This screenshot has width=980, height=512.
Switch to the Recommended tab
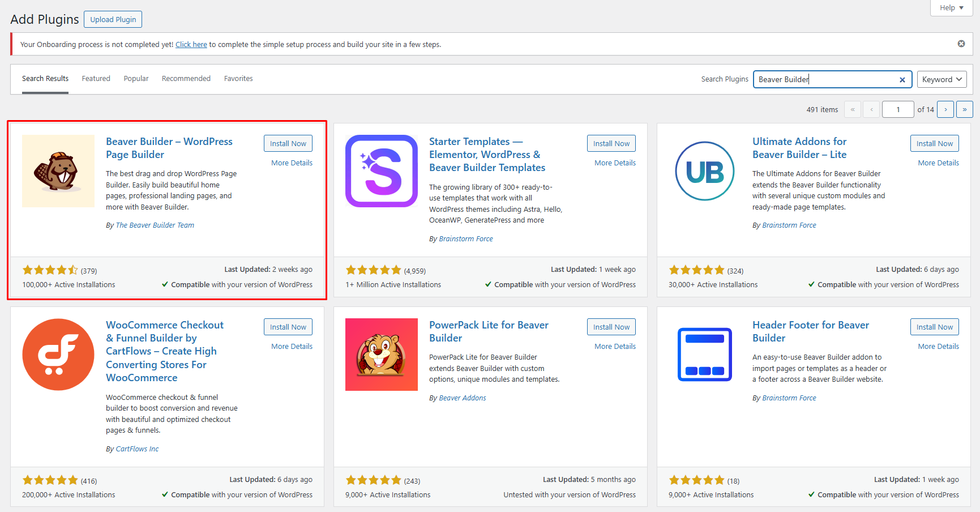tap(186, 79)
